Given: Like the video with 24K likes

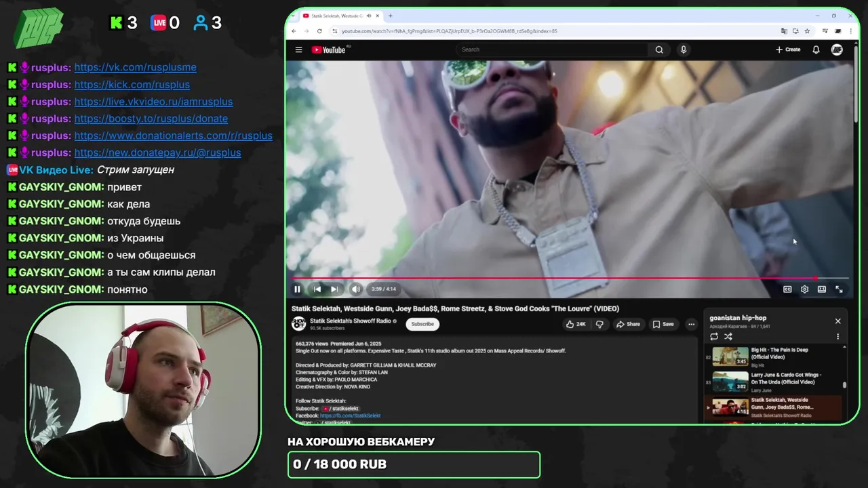Looking at the screenshot, I should (576, 324).
